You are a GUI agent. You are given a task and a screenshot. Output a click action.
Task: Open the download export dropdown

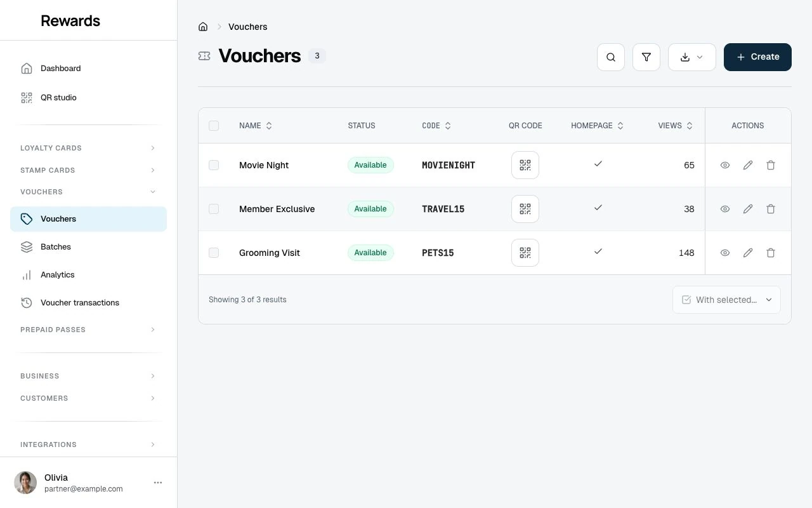(x=692, y=57)
